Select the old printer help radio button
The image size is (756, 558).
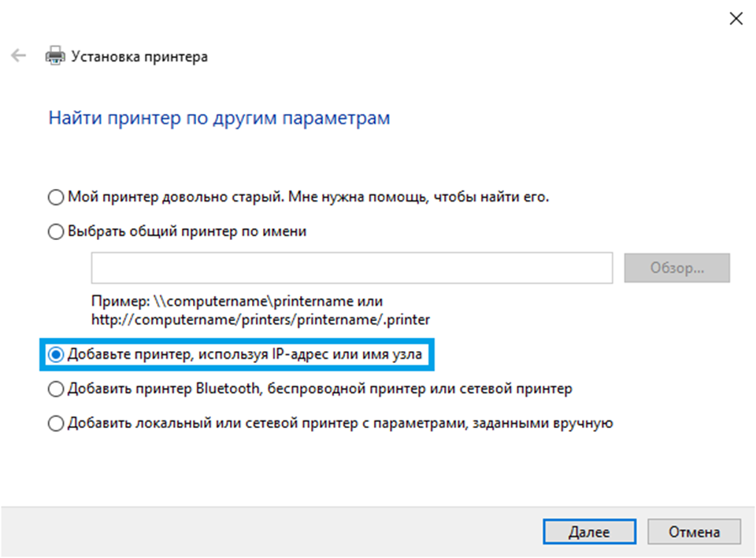[x=56, y=198]
